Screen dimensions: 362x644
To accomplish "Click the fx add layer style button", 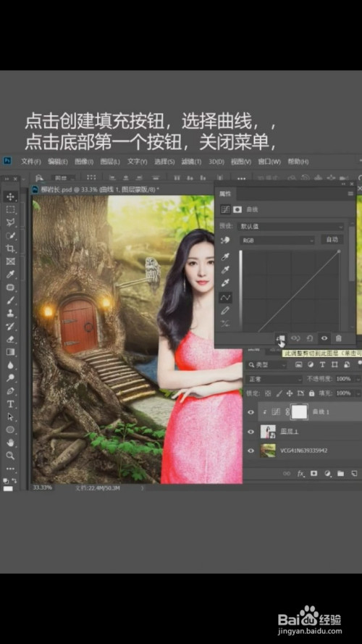I will point(300,474).
